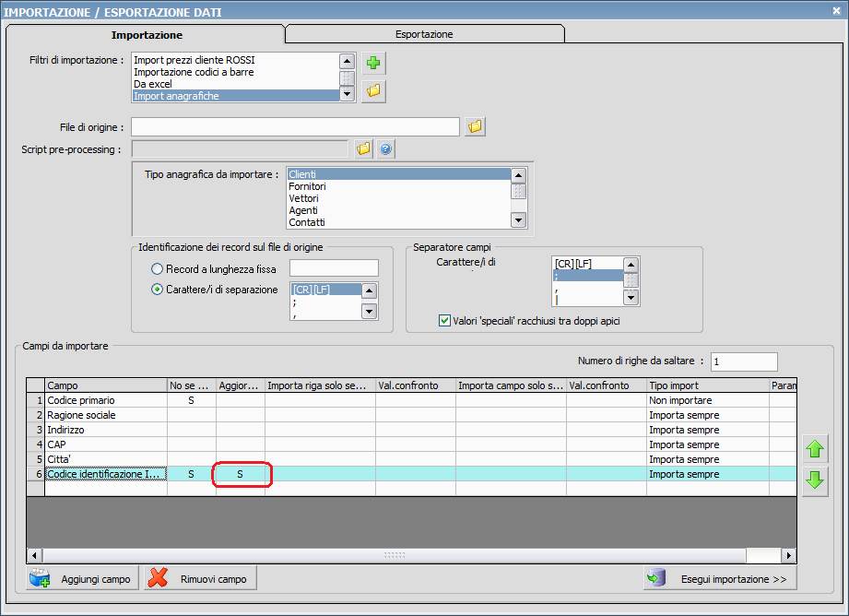The image size is (849, 616).
Task: Browse for File di origine folder icon
Action: [475, 126]
